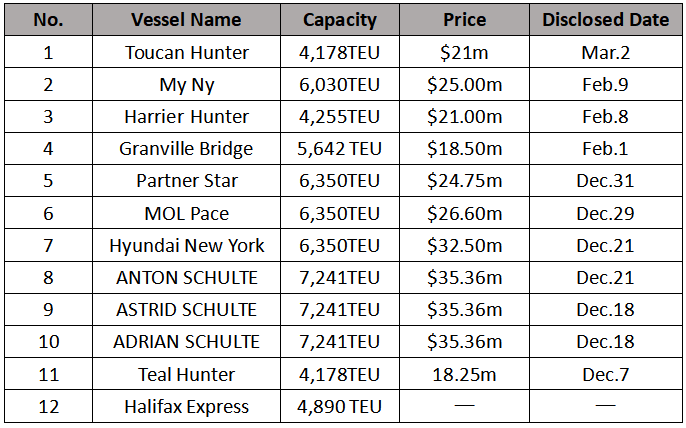Select the Harrier Hunter cell

186,117
